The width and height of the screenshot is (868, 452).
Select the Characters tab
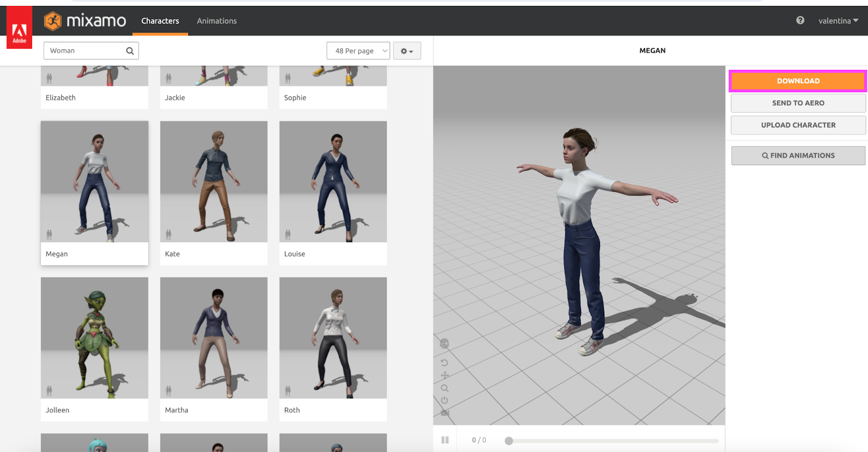(x=160, y=21)
